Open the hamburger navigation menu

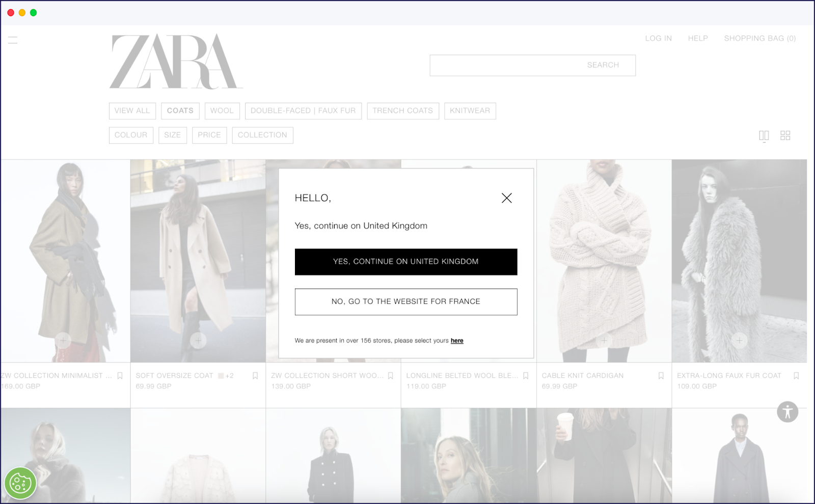[x=12, y=40]
